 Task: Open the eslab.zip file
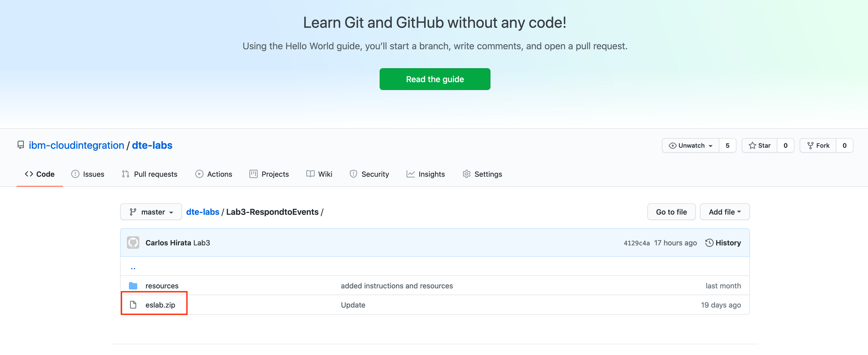(160, 305)
